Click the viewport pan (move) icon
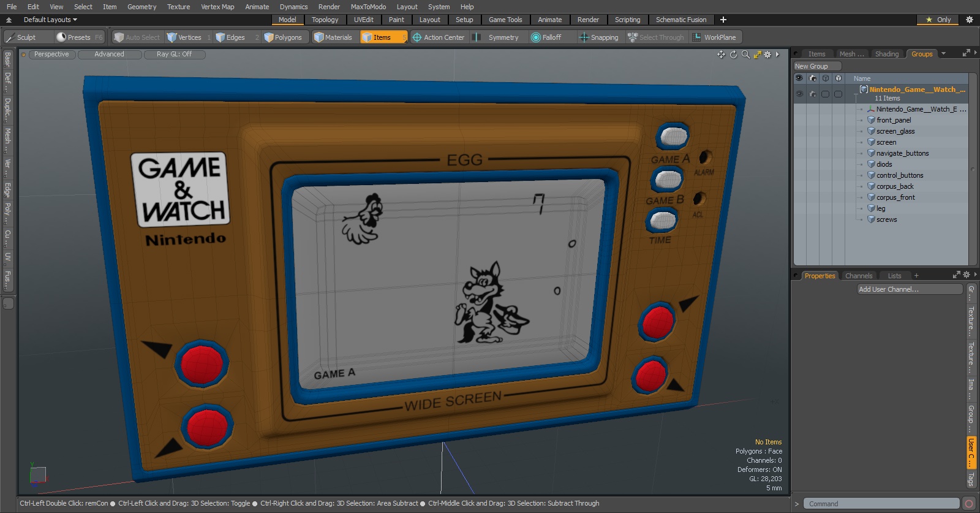This screenshot has width=980, height=513. point(721,55)
